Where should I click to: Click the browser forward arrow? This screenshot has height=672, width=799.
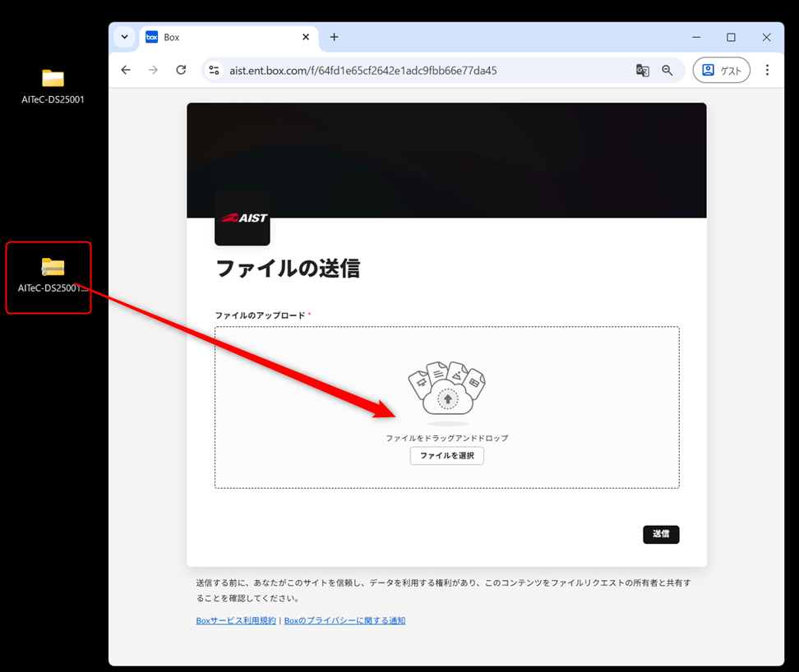tap(153, 71)
